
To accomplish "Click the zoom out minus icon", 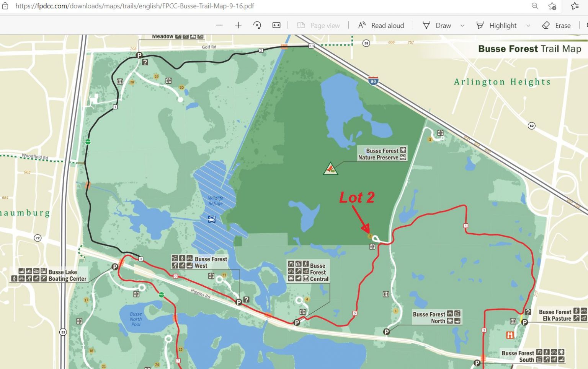I will point(219,25).
